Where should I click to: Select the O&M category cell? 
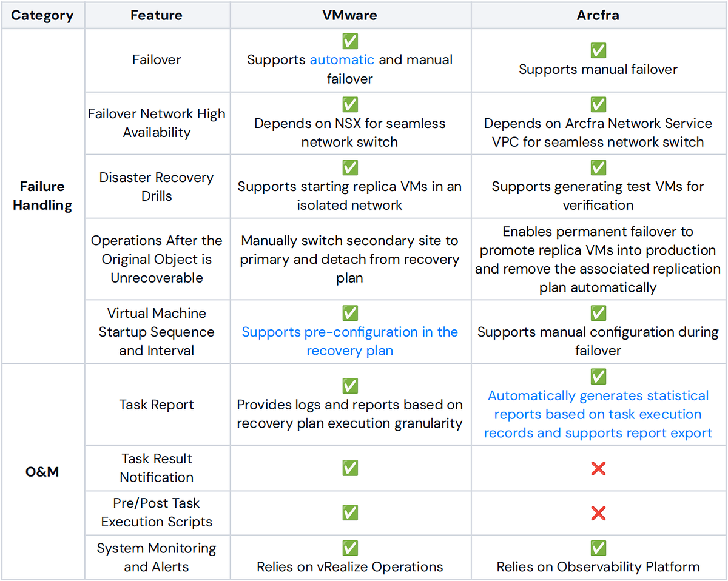[x=42, y=471]
